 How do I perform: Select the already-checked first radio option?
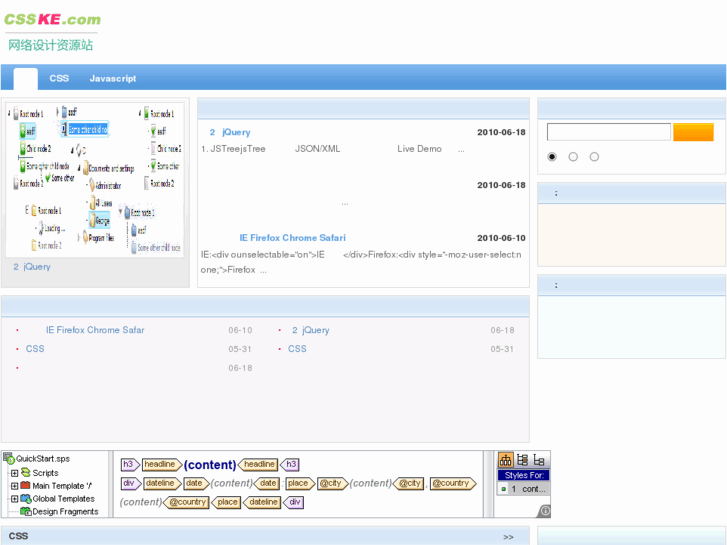click(x=552, y=157)
